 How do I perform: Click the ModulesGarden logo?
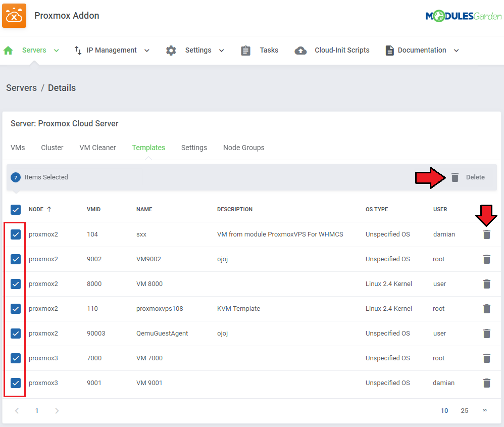(463, 16)
